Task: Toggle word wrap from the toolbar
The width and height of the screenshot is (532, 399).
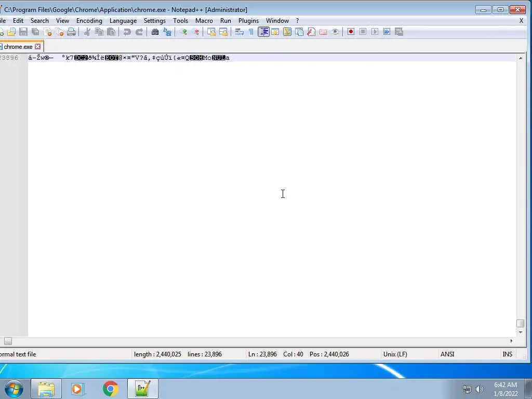Action: click(x=239, y=32)
